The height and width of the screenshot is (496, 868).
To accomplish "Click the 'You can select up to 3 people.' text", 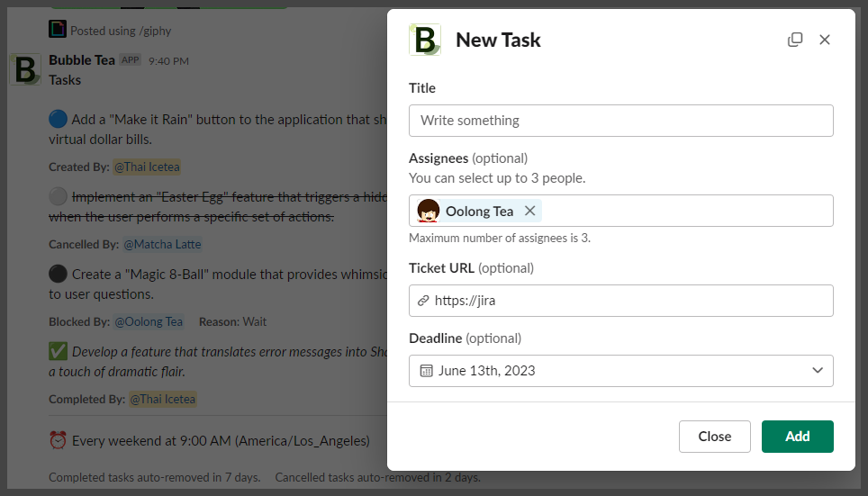I will pyautogui.click(x=497, y=178).
